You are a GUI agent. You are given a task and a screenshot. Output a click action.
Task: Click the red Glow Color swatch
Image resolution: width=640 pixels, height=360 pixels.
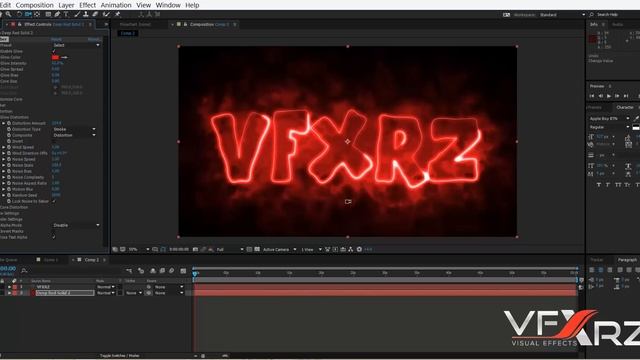tap(56, 58)
